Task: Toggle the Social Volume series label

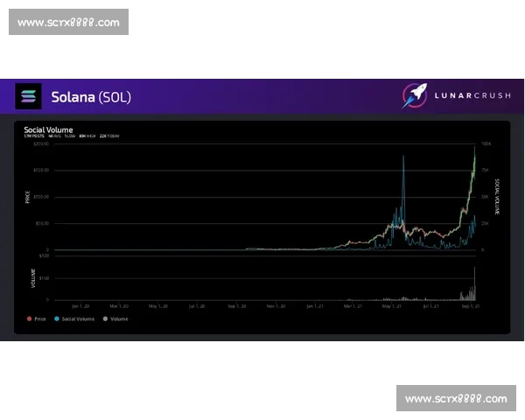Action: (77, 319)
